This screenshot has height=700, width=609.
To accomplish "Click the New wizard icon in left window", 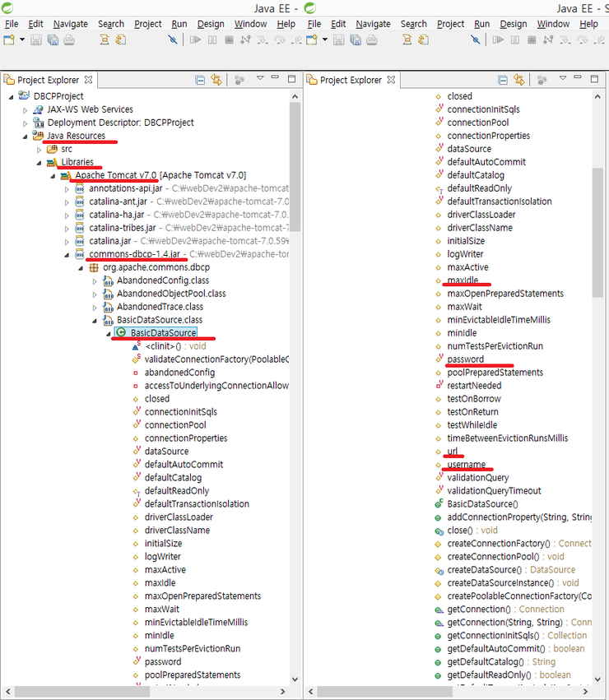I will coord(9,39).
